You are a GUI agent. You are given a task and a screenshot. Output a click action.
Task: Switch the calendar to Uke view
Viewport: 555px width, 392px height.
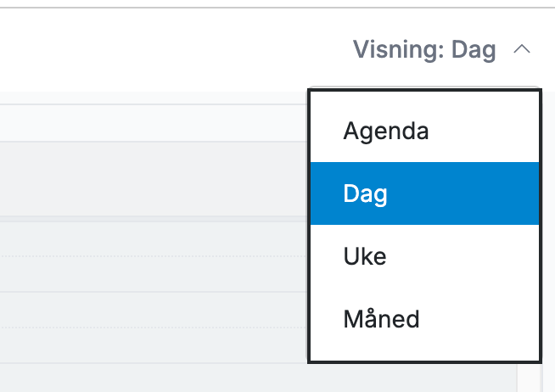(425, 255)
